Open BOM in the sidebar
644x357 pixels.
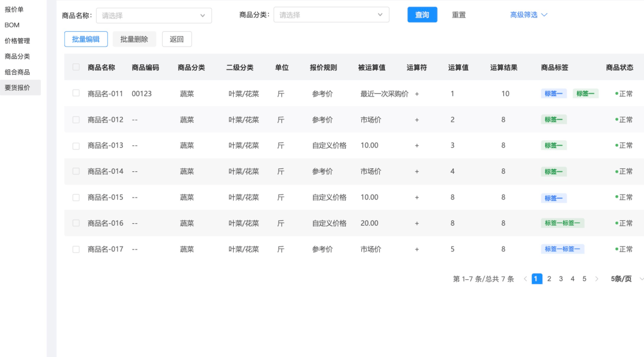pos(12,25)
